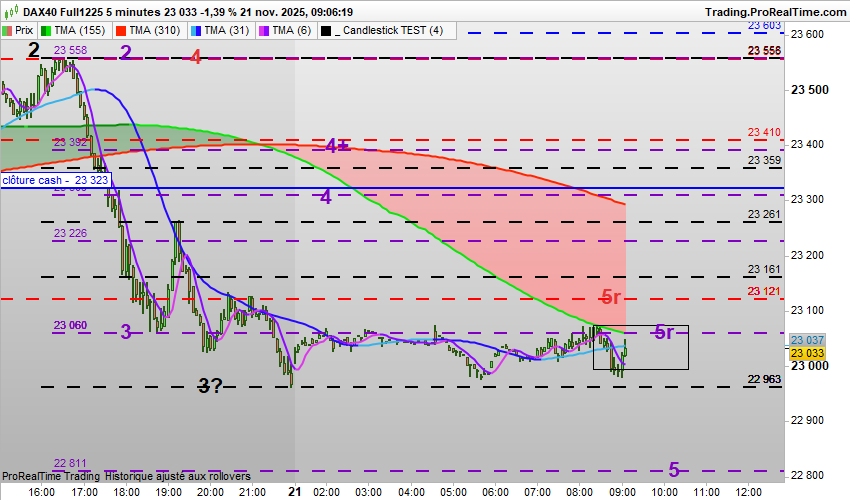
Task: Select the purple wave label 5 near 22 811 line
Action: pyautogui.click(x=674, y=470)
